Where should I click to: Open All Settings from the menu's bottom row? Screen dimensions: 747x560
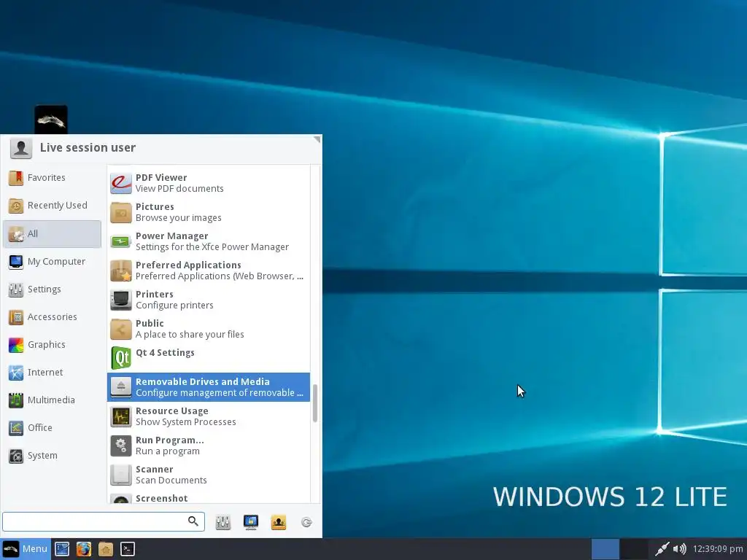tap(223, 522)
